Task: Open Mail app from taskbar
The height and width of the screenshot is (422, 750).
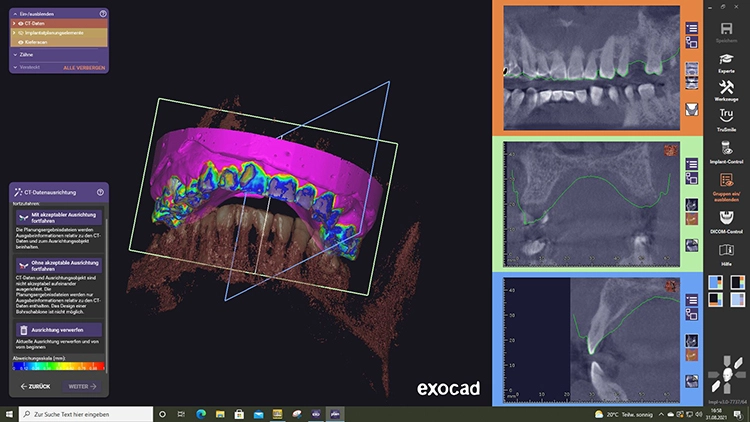Action: coord(258,414)
